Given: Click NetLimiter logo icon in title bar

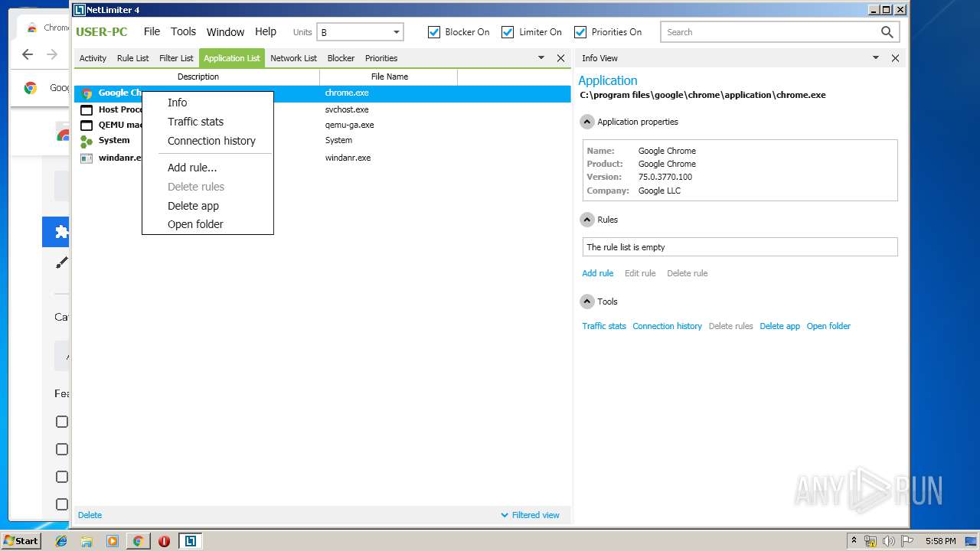Looking at the screenshot, I should point(79,10).
